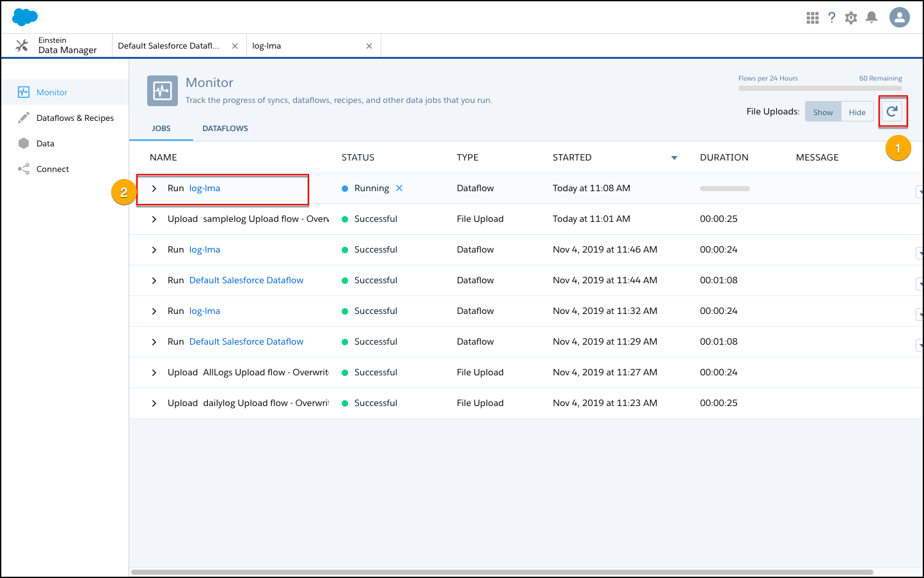Expand the dailylog Upload flow row
Image resolution: width=924 pixels, height=578 pixels.
(154, 403)
